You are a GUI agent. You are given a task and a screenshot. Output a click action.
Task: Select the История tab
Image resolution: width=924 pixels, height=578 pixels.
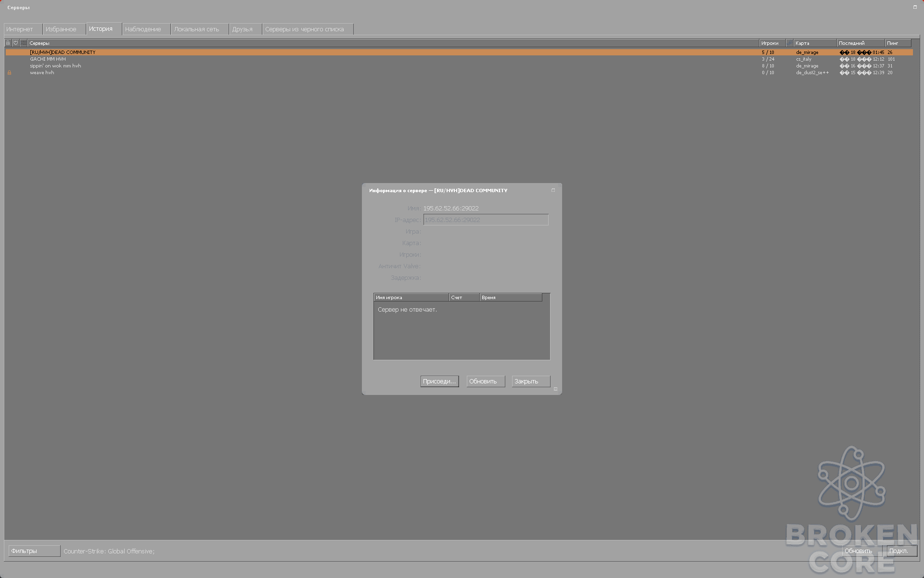pyautogui.click(x=104, y=29)
